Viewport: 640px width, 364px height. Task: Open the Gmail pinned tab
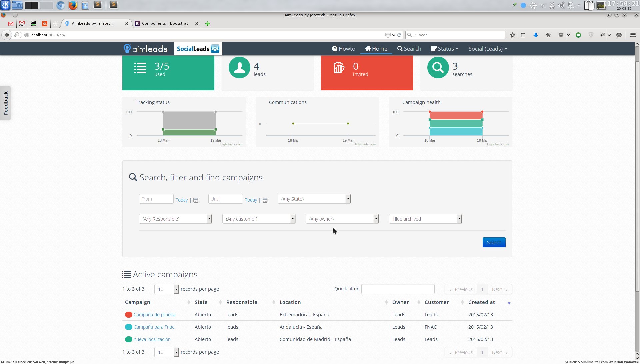click(x=11, y=24)
